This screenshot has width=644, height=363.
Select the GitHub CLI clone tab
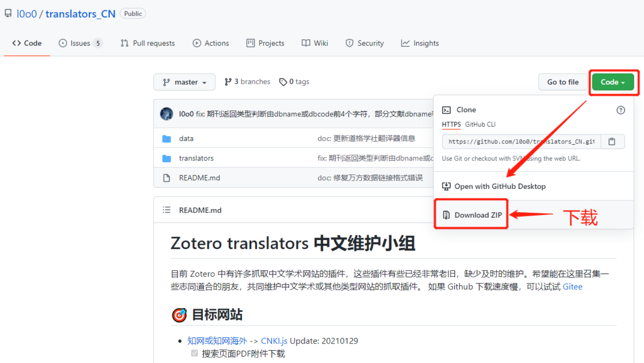tap(480, 124)
